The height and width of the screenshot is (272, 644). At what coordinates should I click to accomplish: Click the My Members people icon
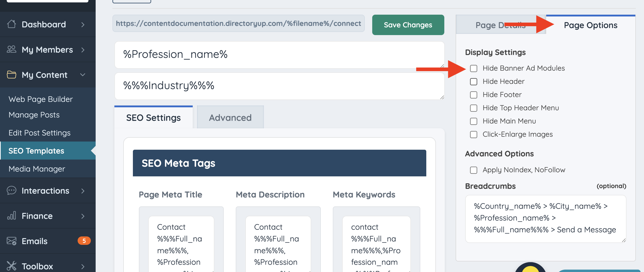coord(12,49)
